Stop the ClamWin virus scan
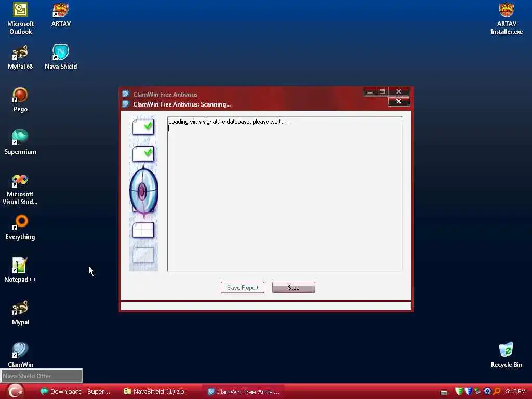The height and width of the screenshot is (399, 532). pos(294,287)
